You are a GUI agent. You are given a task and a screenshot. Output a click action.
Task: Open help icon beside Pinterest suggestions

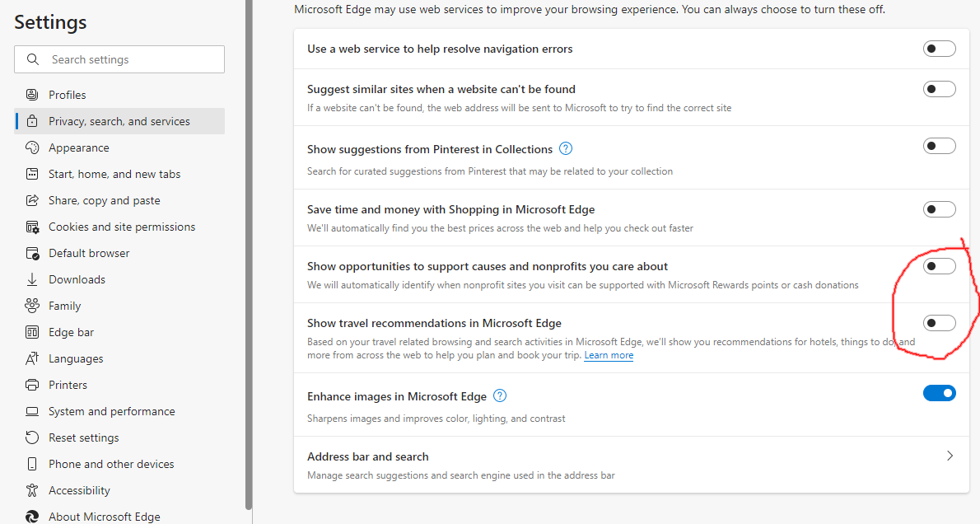[x=566, y=149]
